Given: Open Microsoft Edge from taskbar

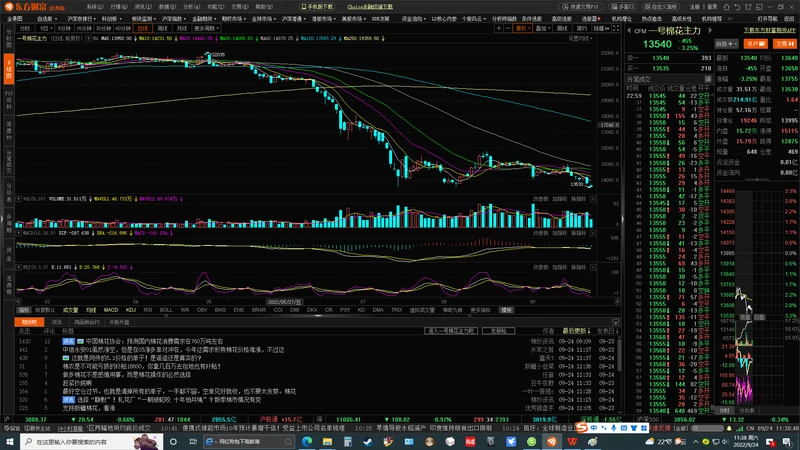Looking at the screenshot, I should (307, 441).
